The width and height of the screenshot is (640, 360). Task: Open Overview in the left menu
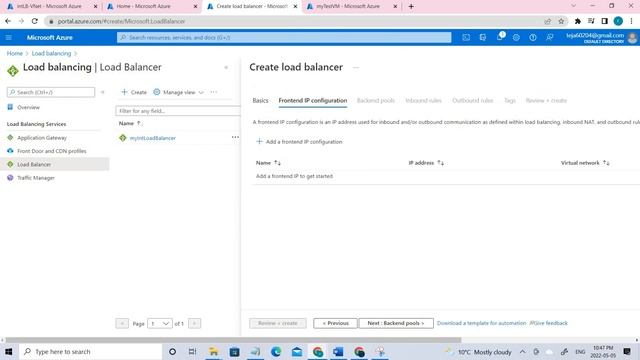[x=28, y=107]
